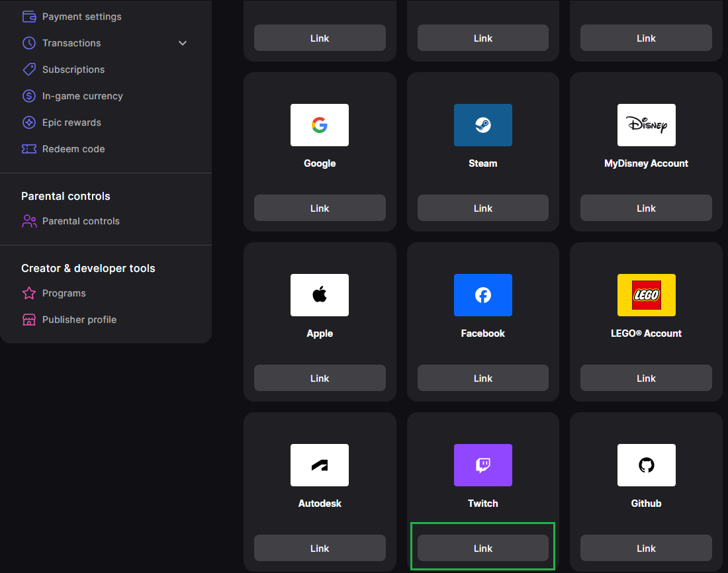Click the Creator & developer tools heading

(88, 268)
